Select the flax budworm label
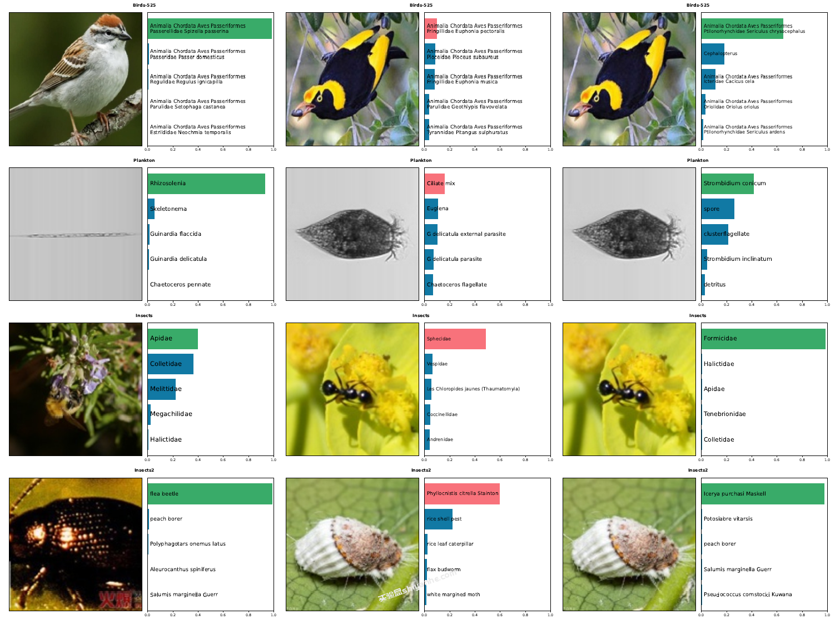The height and width of the screenshot is (619, 840). 444,570
